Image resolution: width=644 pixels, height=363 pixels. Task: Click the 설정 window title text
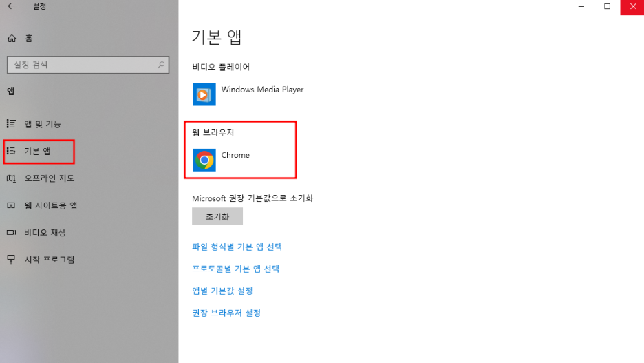39,7
